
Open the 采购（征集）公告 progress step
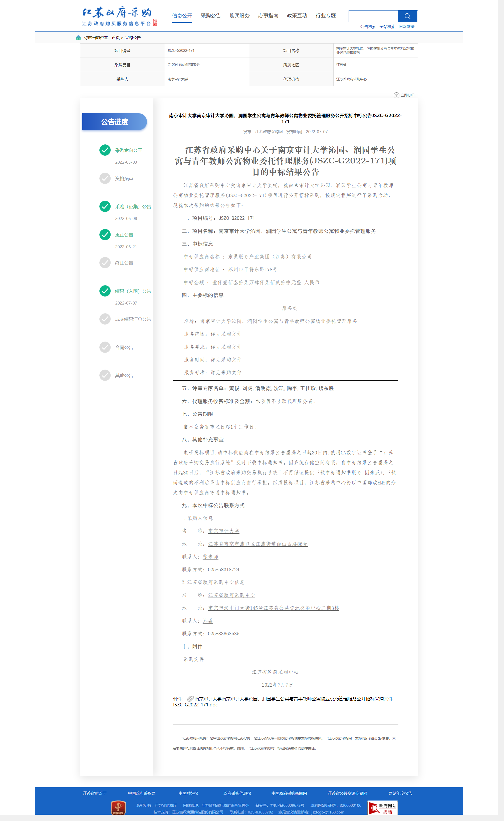click(x=133, y=207)
